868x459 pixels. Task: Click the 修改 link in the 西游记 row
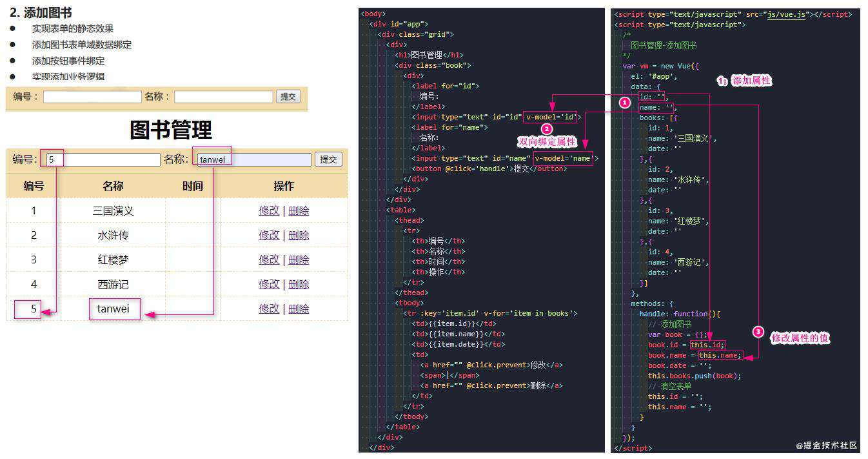[269, 284]
